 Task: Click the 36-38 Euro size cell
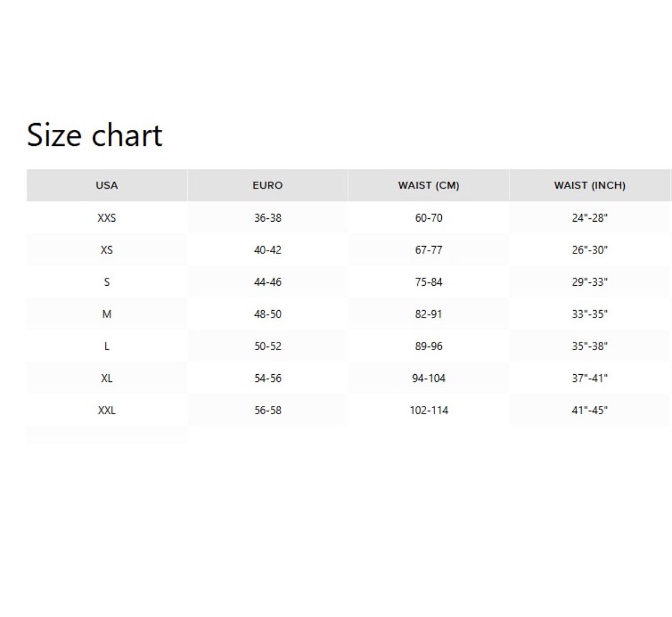pos(267,218)
